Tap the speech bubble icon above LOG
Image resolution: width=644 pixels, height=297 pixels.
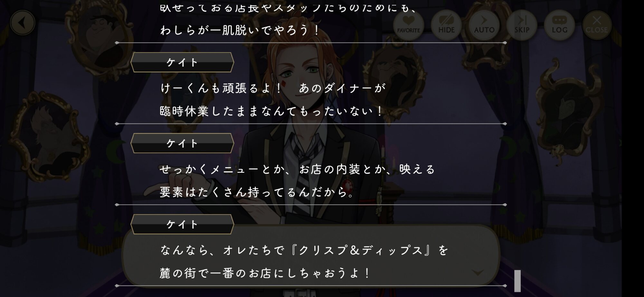(x=560, y=20)
